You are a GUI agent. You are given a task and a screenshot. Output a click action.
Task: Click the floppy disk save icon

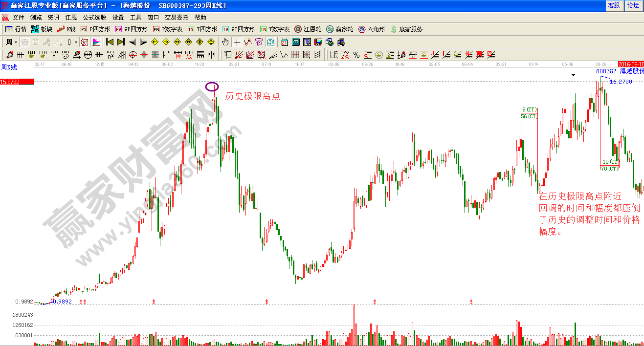click(318, 42)
